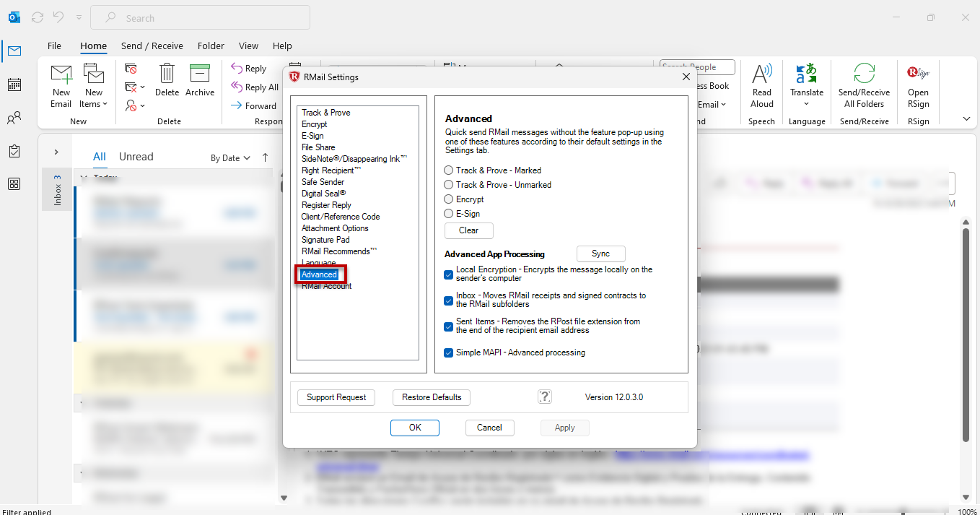The width and height of the screenshot is (980, 515).
Task: Reverse the message sort order arrow
Action: click(x=265, y=157)
